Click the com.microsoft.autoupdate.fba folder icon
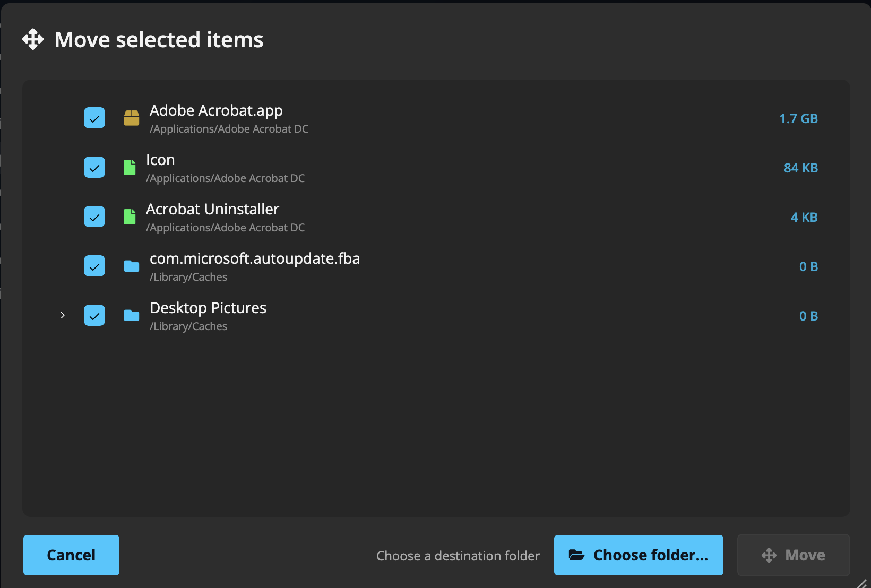This screenshot has width=871, height=588. [x=132, y=266]
